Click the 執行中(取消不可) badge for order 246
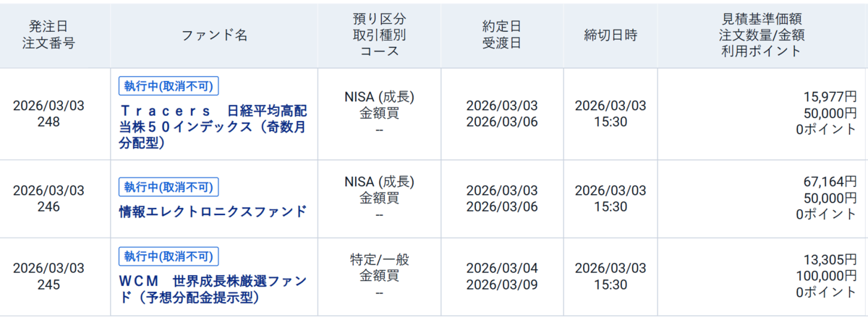Screen dimensions: 868x323 click(169, 185)
